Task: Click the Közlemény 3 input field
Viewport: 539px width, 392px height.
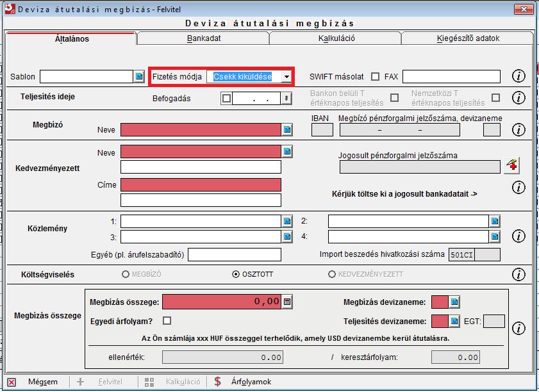Action: pyautogui.click(x=201, y=236)
